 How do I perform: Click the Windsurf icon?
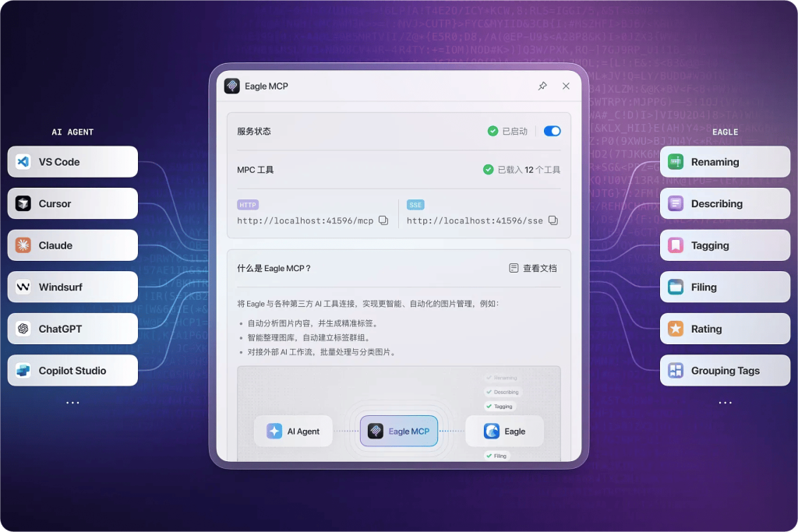pos(23,287)
